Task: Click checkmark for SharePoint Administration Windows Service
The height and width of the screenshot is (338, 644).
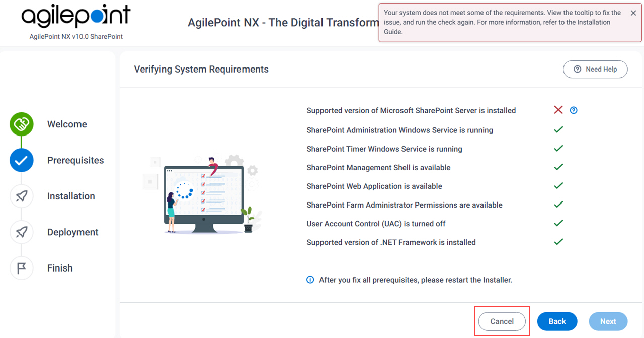Action: [558, 129]
